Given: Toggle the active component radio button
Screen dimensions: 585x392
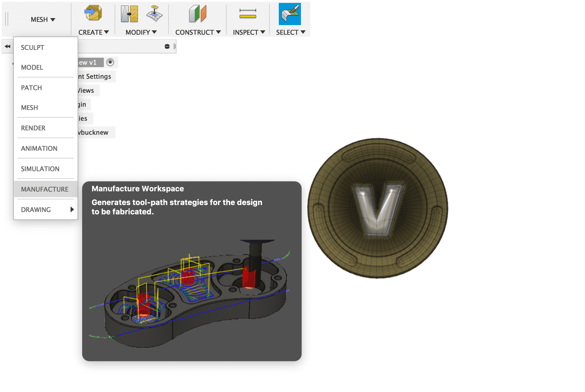Looking at the screenshot, I should click(x=110, y=62).
